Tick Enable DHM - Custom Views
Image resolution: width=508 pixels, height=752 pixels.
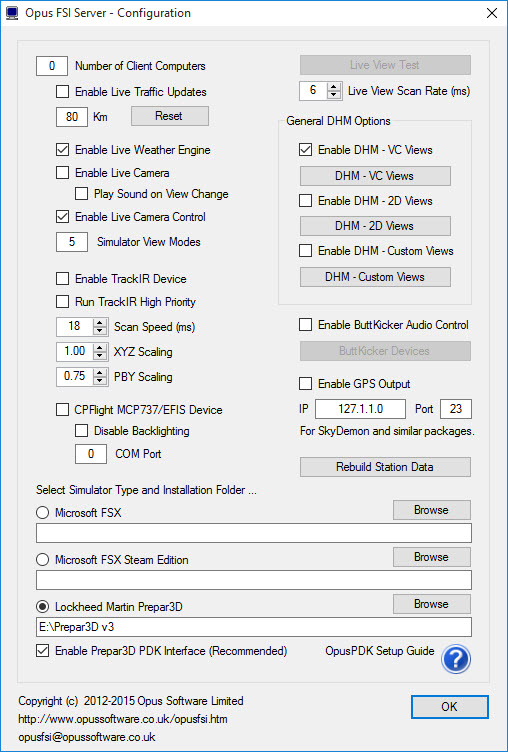point(306,250)
